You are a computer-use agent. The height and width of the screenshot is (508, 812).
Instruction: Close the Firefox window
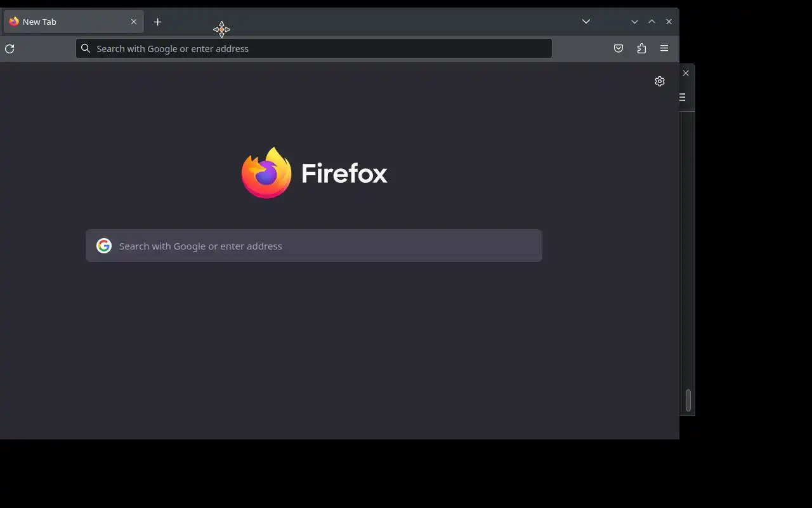[x=669, y=22]
